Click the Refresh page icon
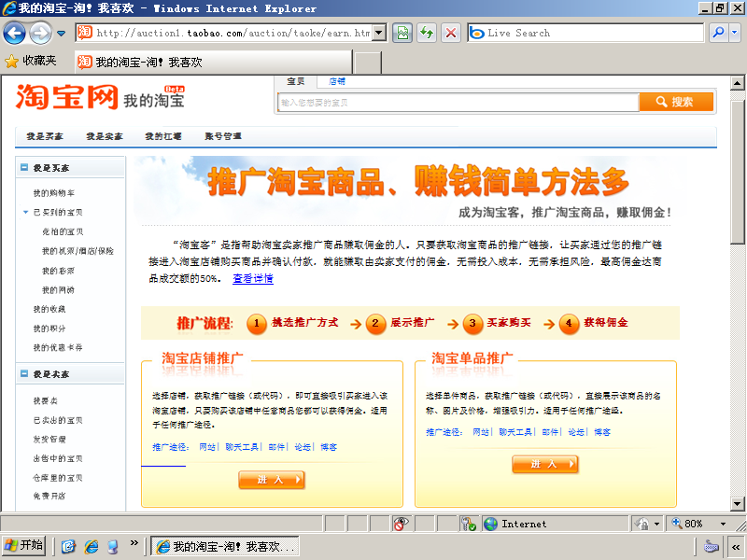The width and height of the screenshot is (747, 560). [x=427, y=33]
